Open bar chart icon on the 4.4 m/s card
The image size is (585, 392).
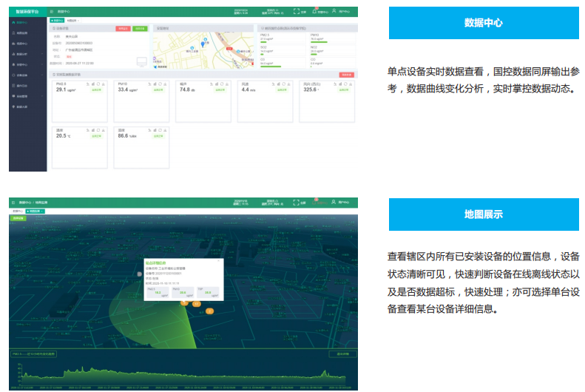(277, 84)
